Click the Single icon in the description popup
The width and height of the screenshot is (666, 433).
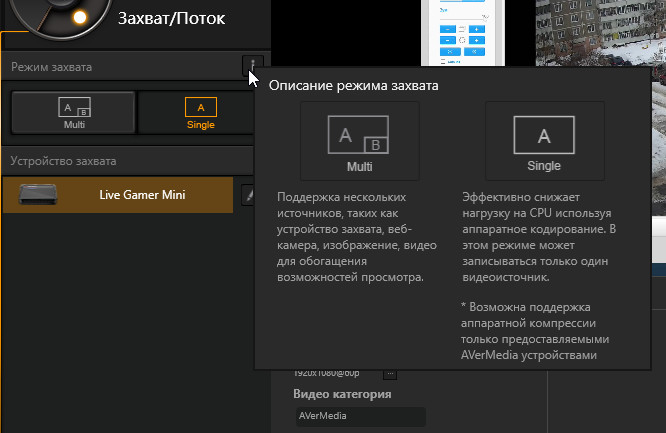[545, 141]
